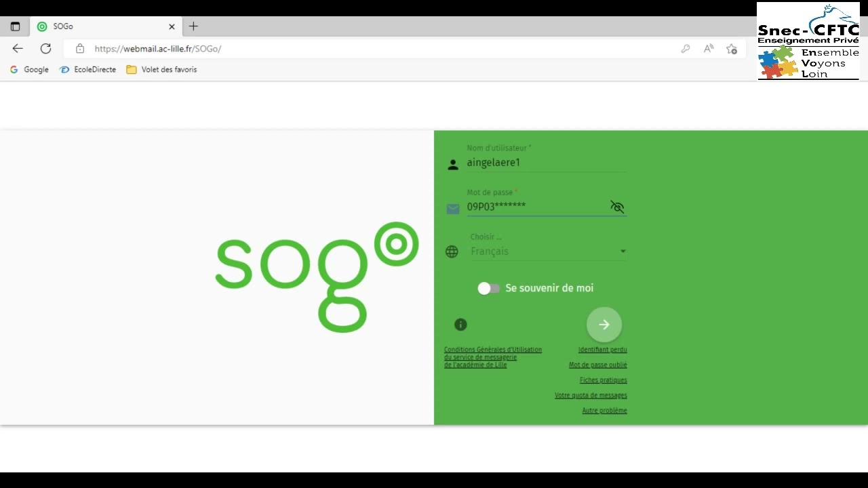Click the saved password key icon
This screenshot has height=488, width=868.
pyautogui.click(x=686, y=49)
